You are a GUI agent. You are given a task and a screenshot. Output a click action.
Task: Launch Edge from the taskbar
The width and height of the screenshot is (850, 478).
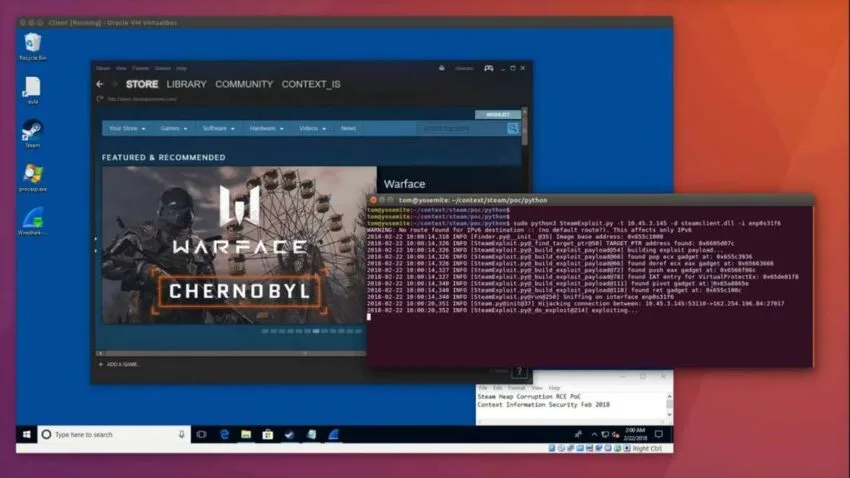pos(224,434)
